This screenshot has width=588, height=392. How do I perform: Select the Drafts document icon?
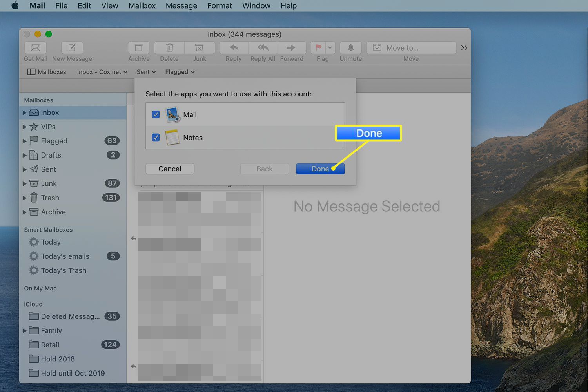34,155
